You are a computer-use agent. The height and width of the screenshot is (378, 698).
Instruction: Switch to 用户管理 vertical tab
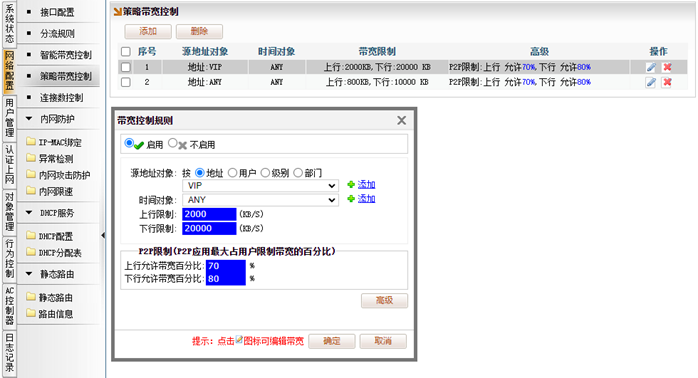pos(9,118)
